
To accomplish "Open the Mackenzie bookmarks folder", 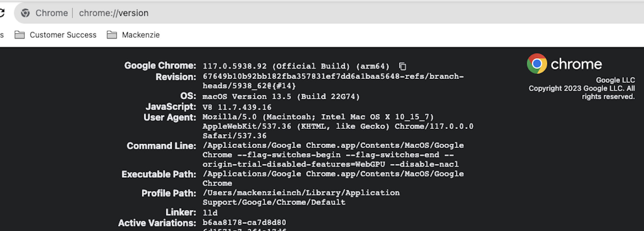I will pyautogui.click(x=133, y=35).
